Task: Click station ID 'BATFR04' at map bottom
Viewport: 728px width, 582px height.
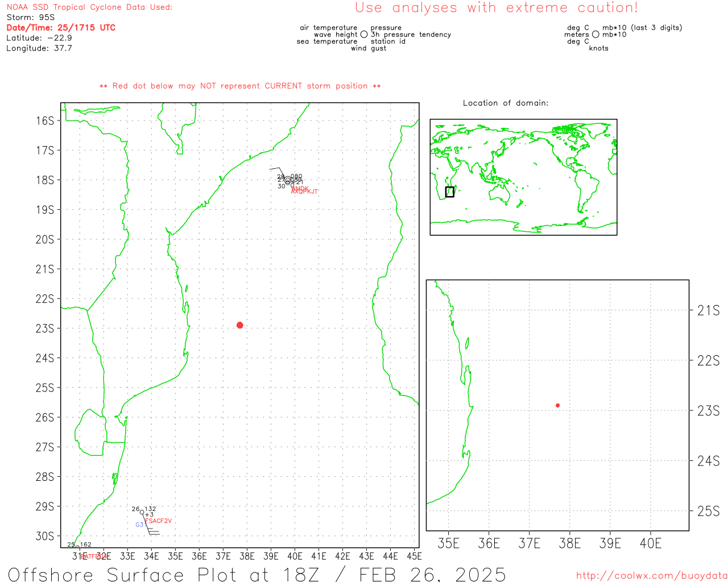Action: (94, 557)
